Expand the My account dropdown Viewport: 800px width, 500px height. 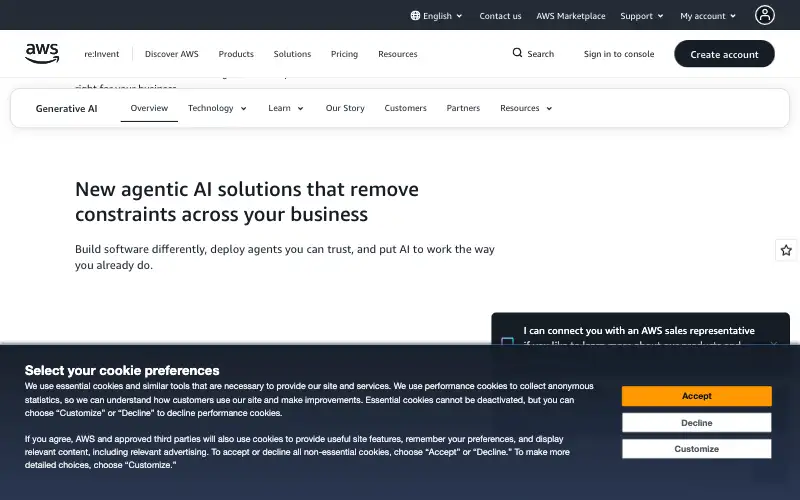[708, 16]
